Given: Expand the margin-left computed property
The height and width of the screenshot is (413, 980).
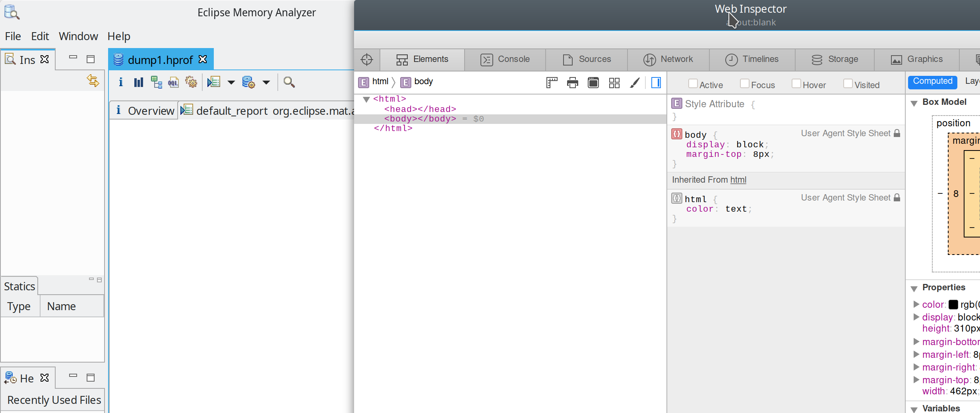Looking at the screenshot, I should [916, 354].
